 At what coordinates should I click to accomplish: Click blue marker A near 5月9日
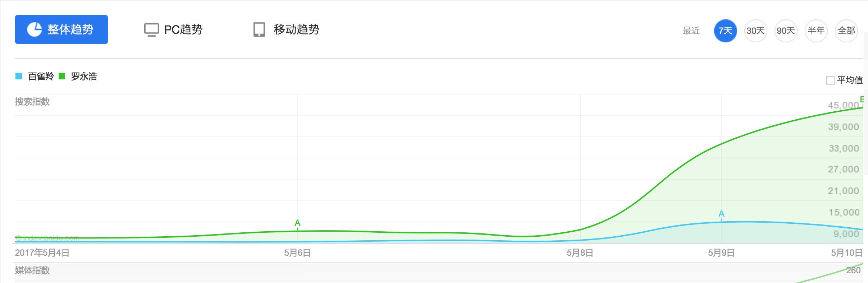click(721, 214)
